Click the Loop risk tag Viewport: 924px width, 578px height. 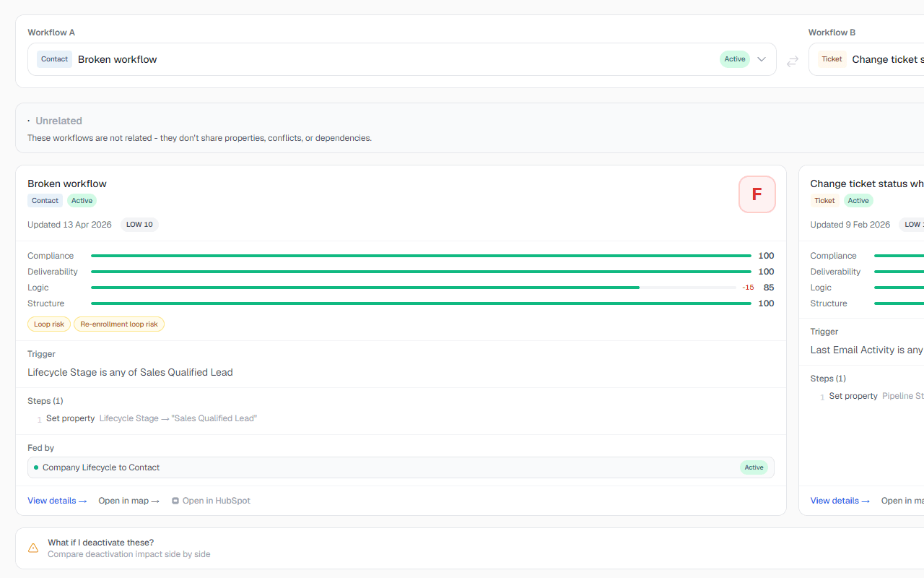[x=49, y=324]
